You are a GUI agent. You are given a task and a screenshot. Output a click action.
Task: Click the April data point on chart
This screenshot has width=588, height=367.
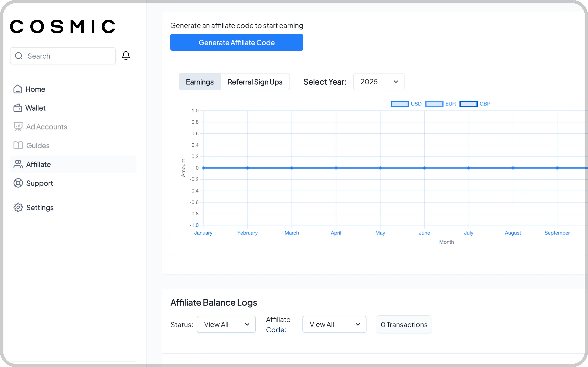(336, 168)
